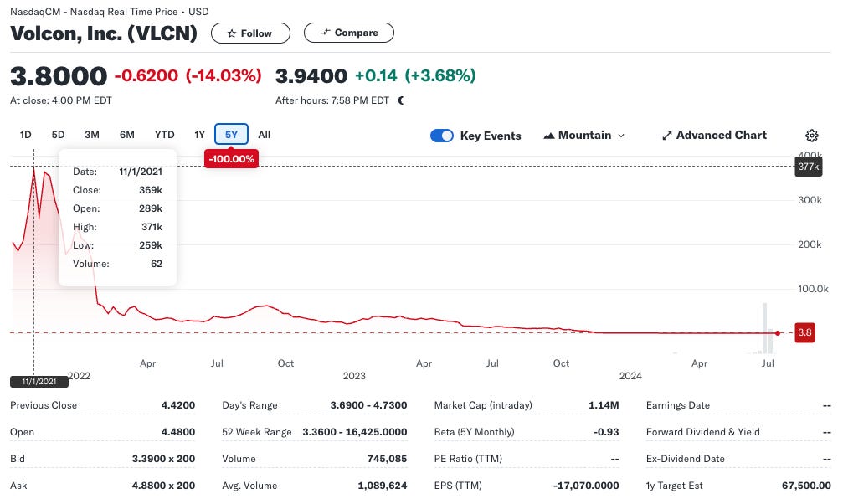
Task: Click the Earnings Date label
Action: click(677, 405)
